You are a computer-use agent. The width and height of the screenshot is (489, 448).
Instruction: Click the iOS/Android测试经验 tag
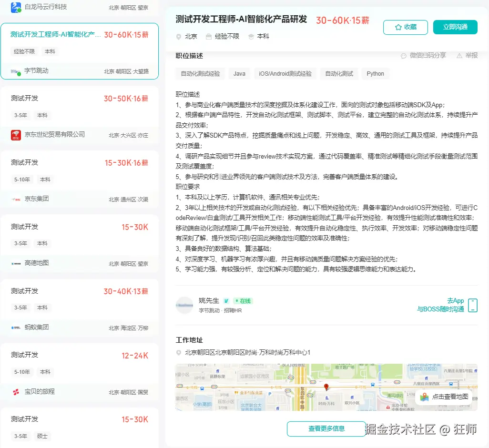tap(285, 74)
